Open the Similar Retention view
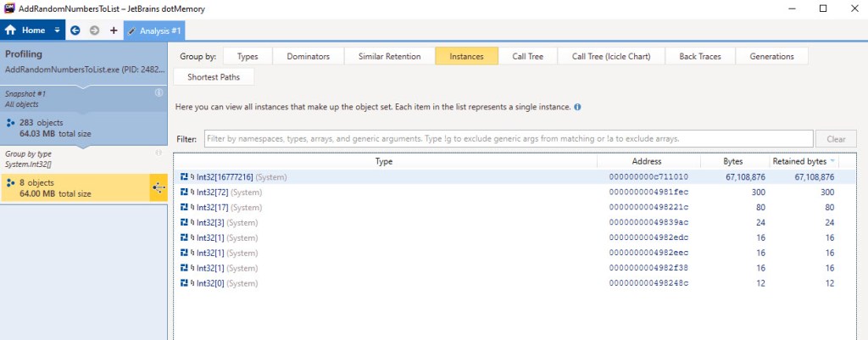This screenshot has width=868, height=340. pos(389,57)
